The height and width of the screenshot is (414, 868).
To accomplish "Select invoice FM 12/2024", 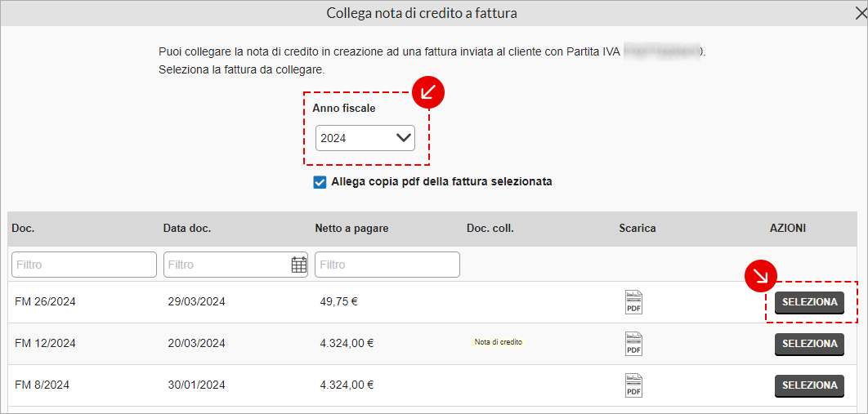I will pos(809,344).
